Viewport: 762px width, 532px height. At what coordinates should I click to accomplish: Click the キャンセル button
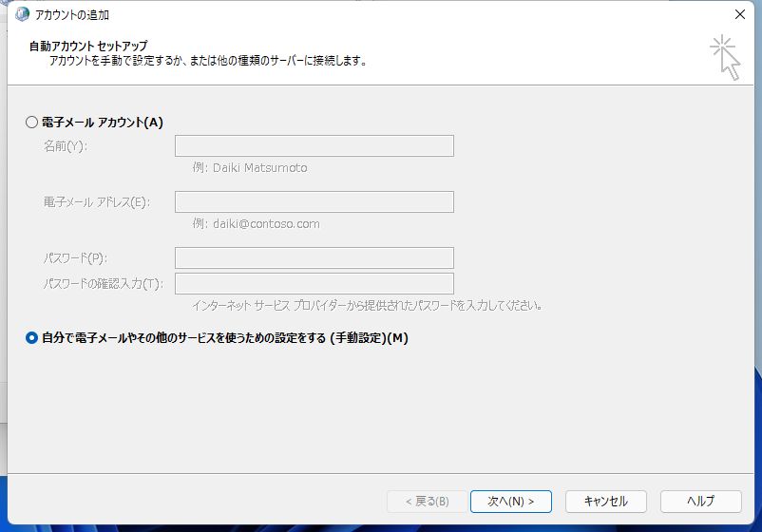(605, 502)
